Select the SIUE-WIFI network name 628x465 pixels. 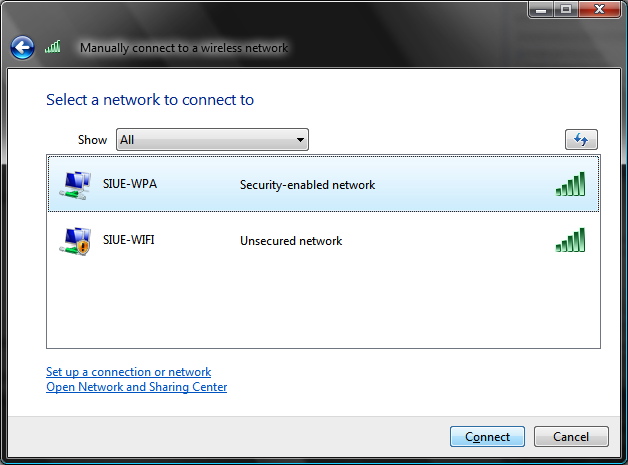(x=129, y=240)
